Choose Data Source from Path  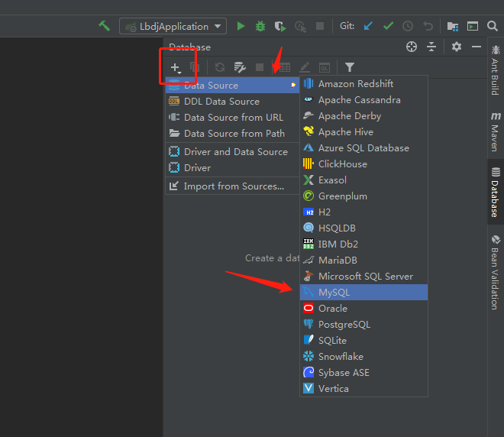(232, 134)
